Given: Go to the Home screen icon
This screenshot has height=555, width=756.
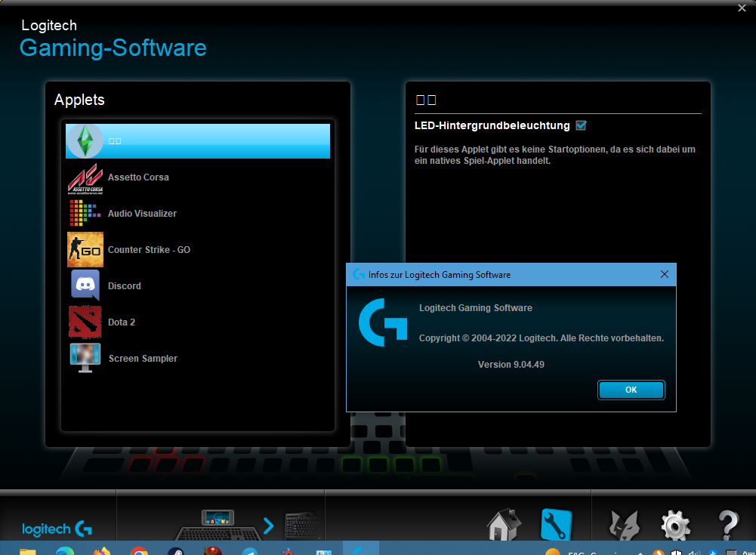Looking at the screenshot, I should (504, 525).
